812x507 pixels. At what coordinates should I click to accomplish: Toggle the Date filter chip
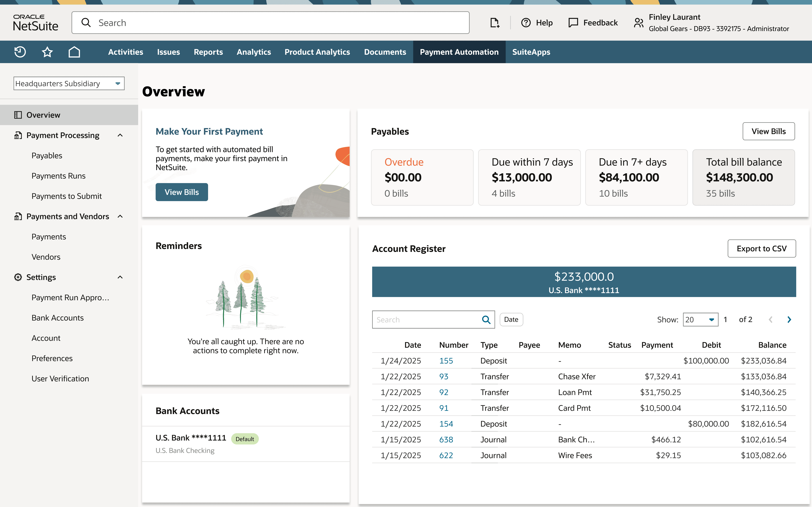[x=511, y=320]
